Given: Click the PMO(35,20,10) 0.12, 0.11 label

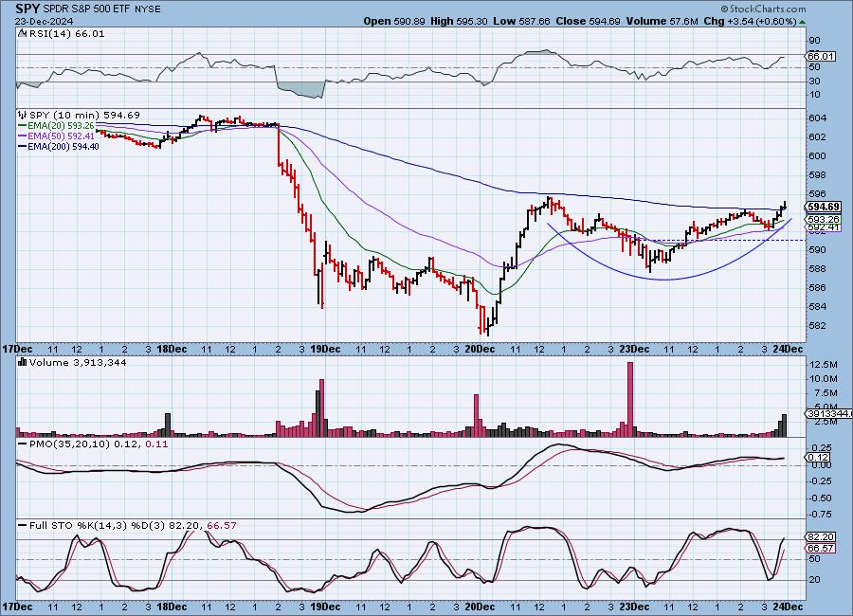Looking at the screenshot, I should [x=99, y=444].
